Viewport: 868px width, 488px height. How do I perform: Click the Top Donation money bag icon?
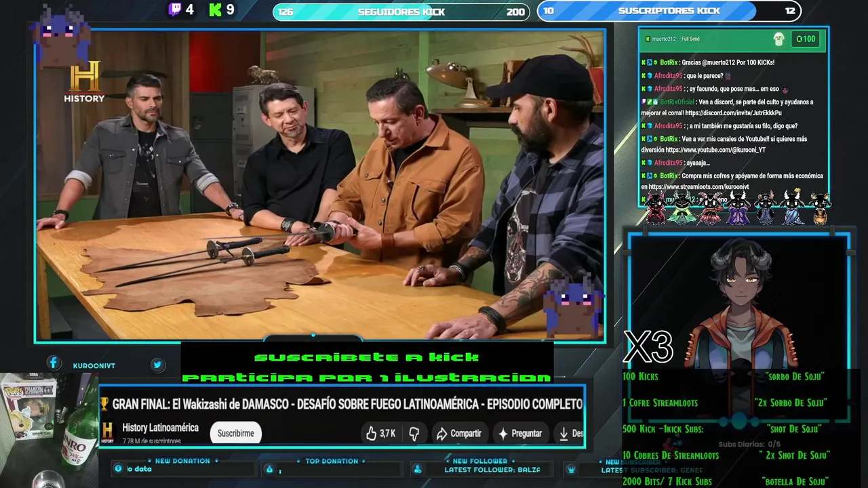click(x=269, y=469)
